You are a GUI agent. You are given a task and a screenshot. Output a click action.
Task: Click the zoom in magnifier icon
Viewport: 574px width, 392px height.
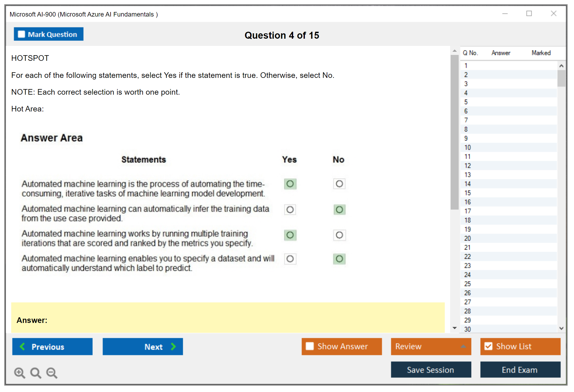(19, 373)
